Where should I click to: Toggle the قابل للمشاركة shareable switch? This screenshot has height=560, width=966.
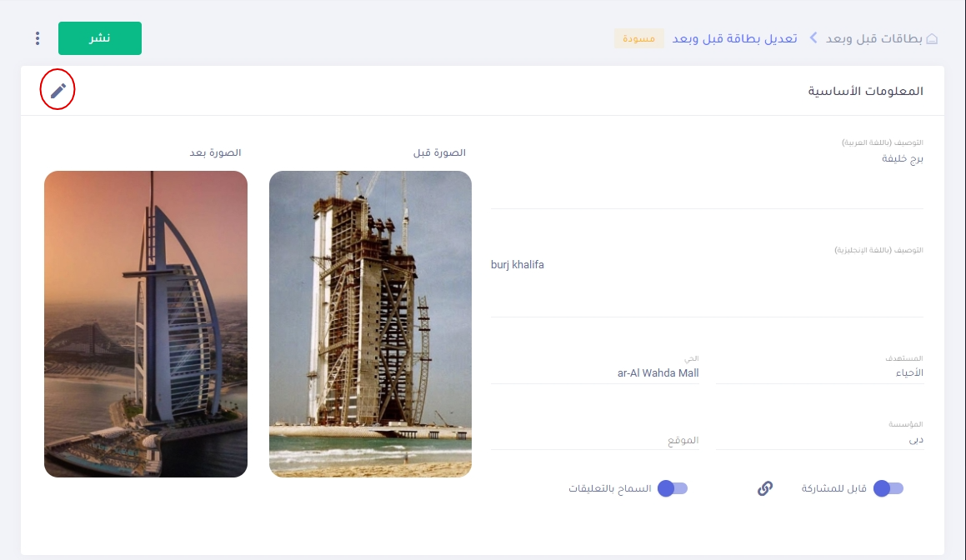click(888, 488)
